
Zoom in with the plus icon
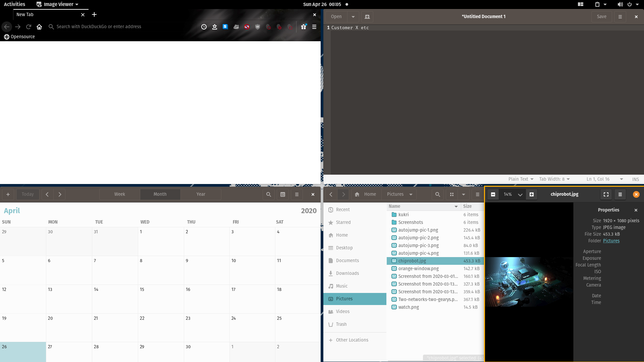click(531, 194)
